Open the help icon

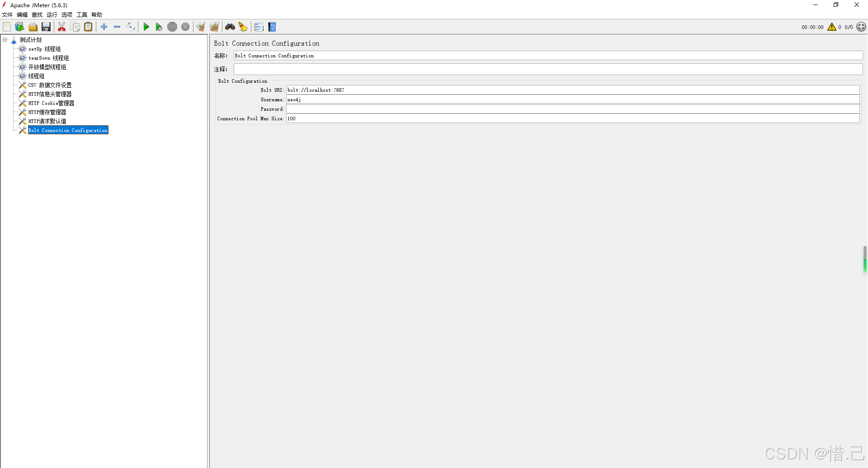[x=272, y=27]
